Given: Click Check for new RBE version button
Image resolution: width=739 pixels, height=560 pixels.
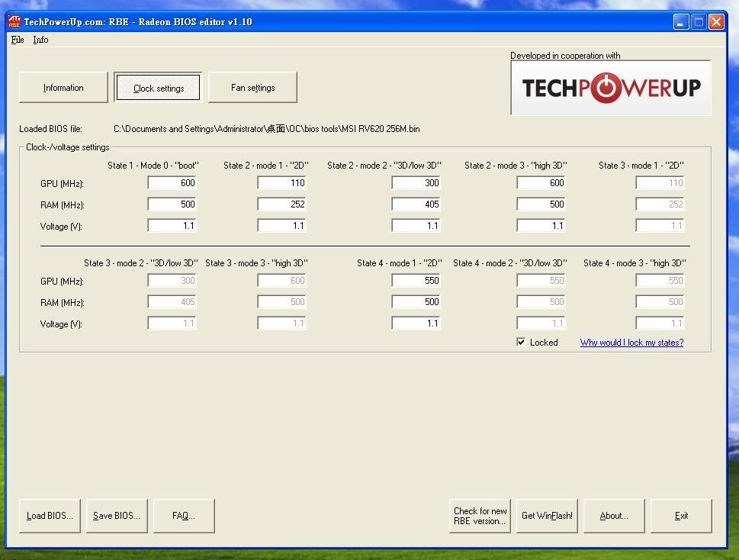Looking at the screenshot, I should (480, 516).
